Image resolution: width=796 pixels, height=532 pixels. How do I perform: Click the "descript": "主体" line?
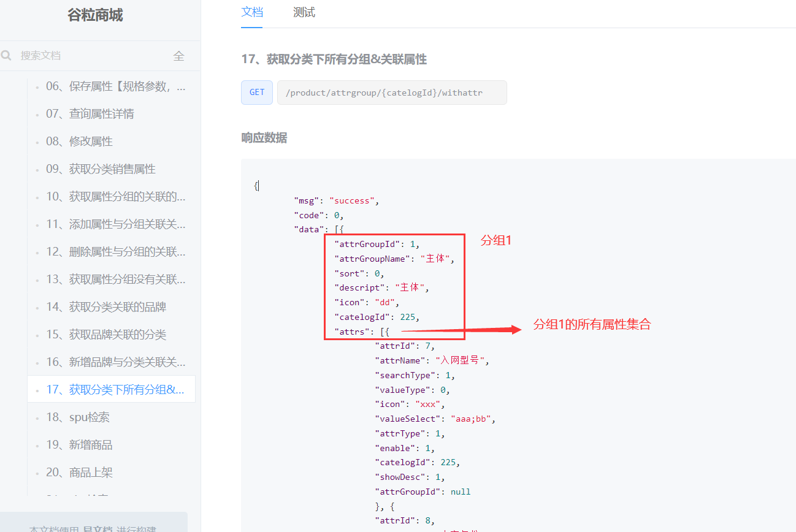tap(382, 287)
